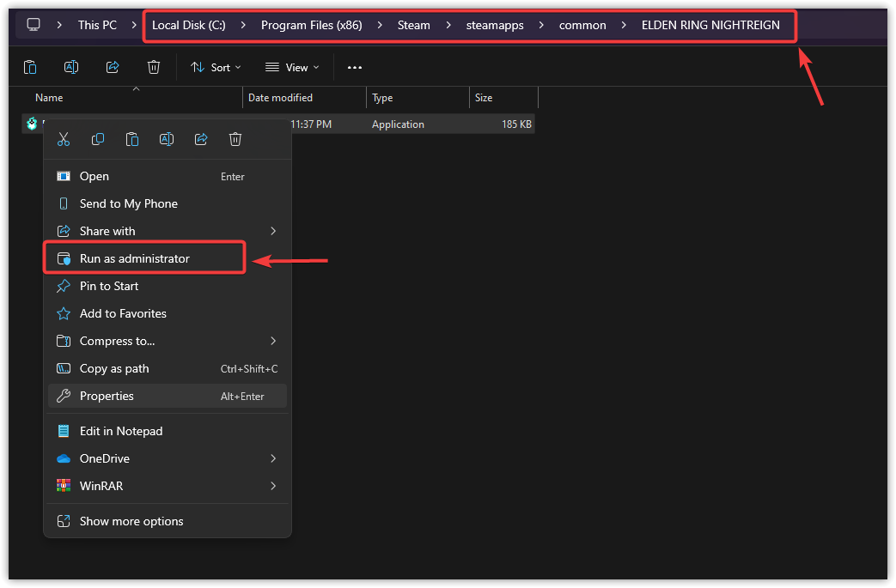
Task: Click the Delete icon in the toolbar
Action: tap(154, 67)
